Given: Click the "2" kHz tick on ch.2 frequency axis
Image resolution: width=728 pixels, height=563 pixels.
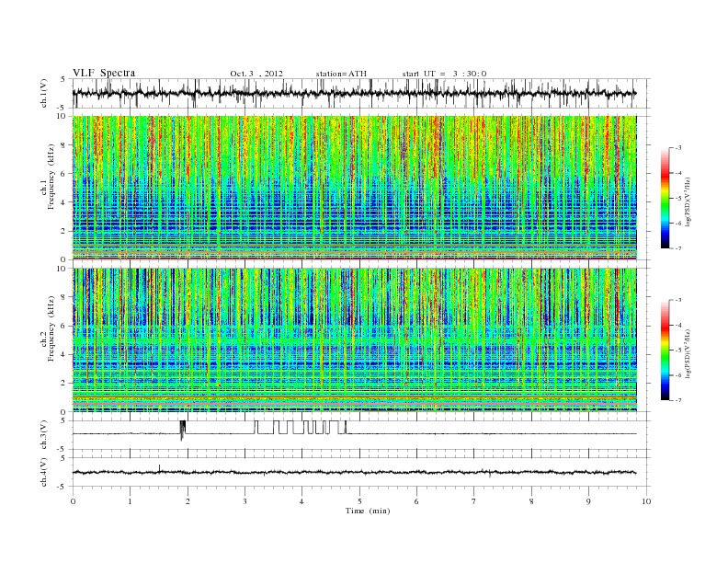Looking at the screenshot, I should [x=64, y=384].
